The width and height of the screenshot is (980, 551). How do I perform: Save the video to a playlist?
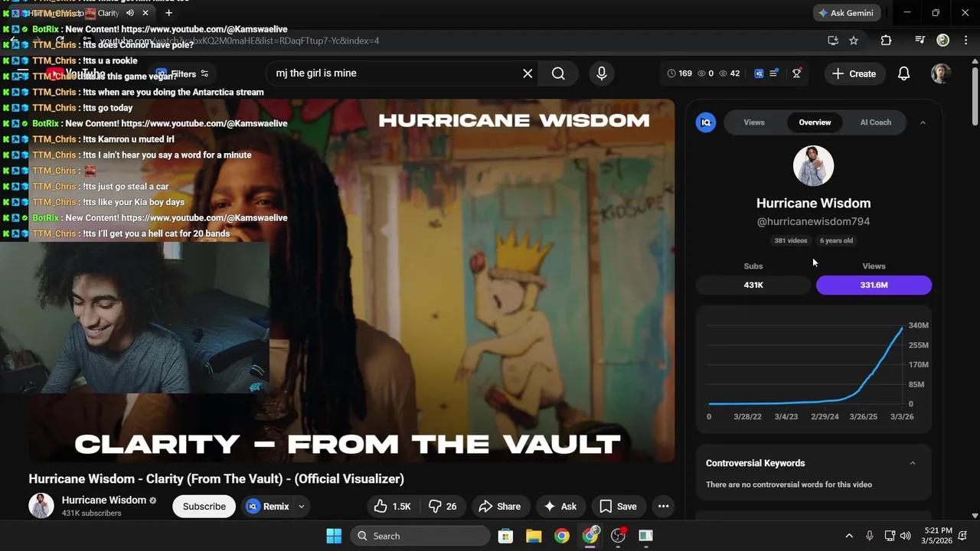(x=618, y=507)
